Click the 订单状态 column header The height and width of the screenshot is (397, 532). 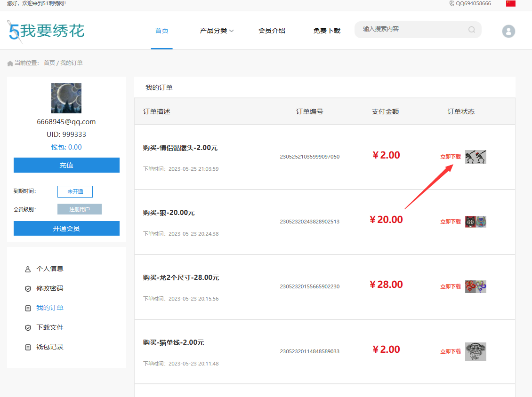point(461,111)
